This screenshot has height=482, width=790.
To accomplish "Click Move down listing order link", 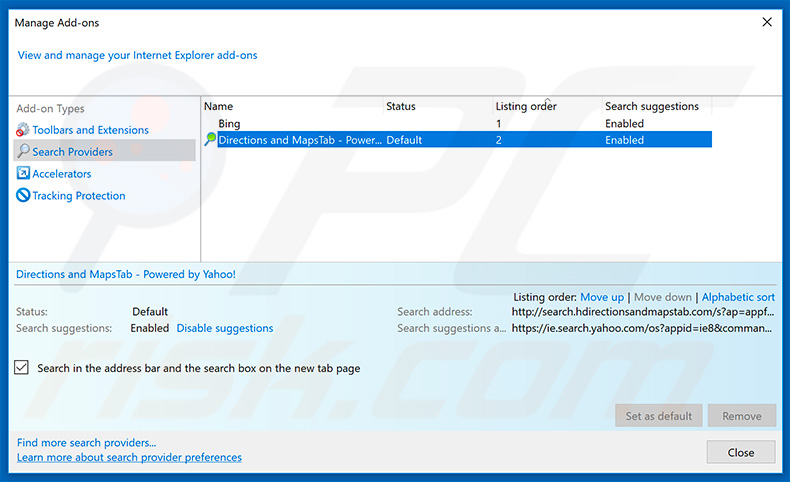I will pos(663,297).
